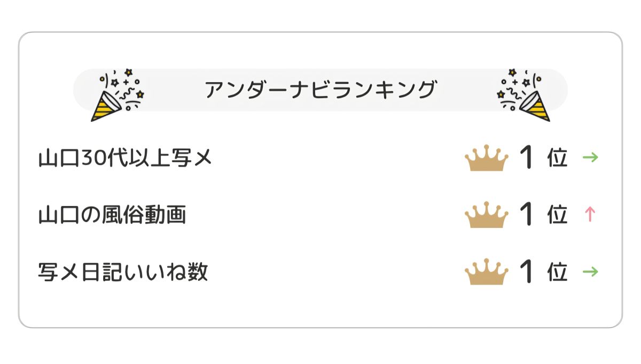The height and width of the screenshot is (364, 641).
Task: Click the 位 character in 写メ日記いいね数 row
Action: tap(557, 273)
